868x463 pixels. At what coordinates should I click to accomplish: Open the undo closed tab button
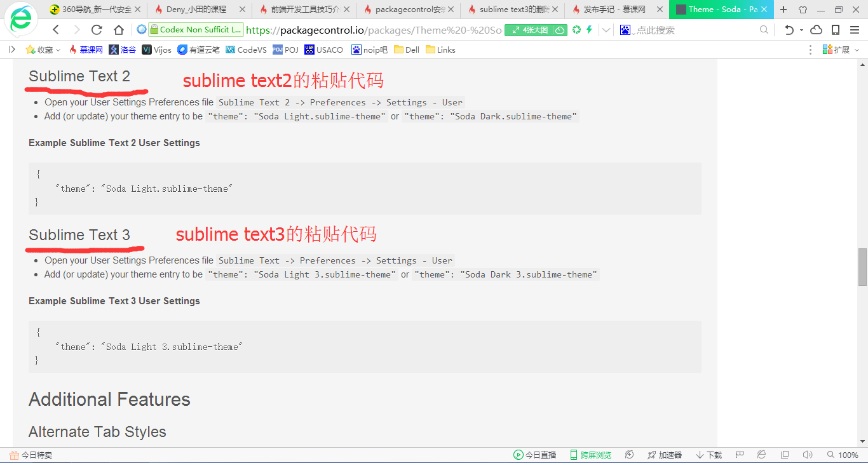[789, 30]
